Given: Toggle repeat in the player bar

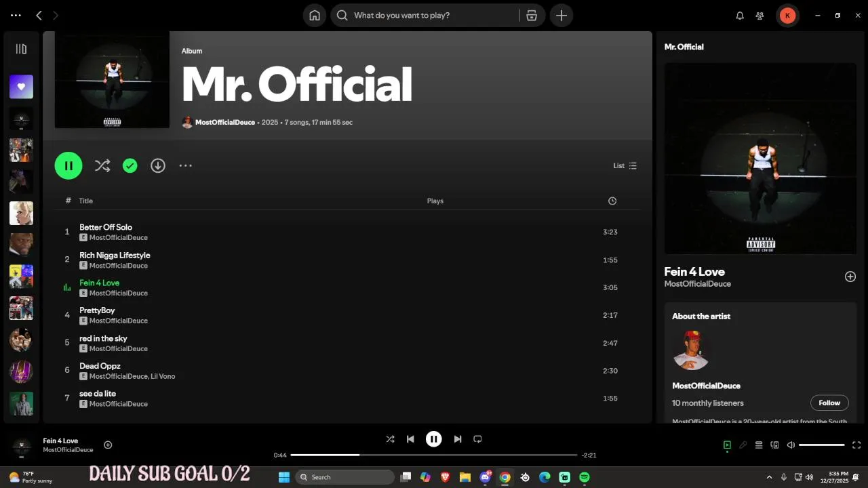Looking at the screenshot, I should 477,439.
